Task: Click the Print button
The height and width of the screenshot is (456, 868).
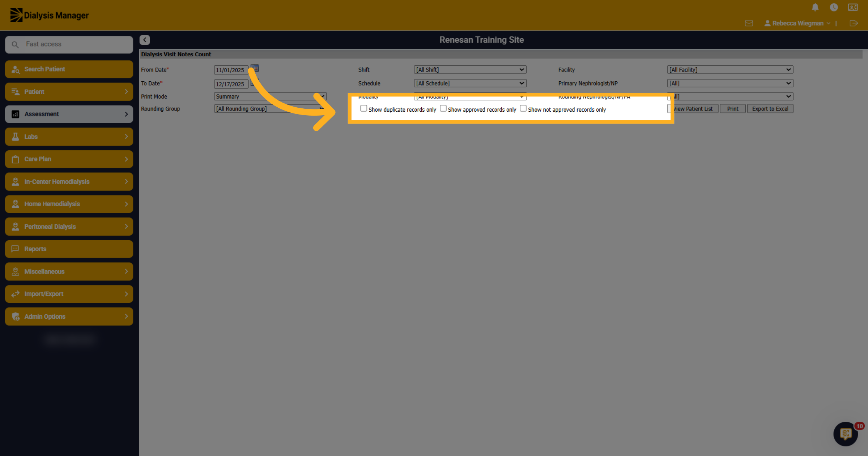Action: (x=733, y=108)
